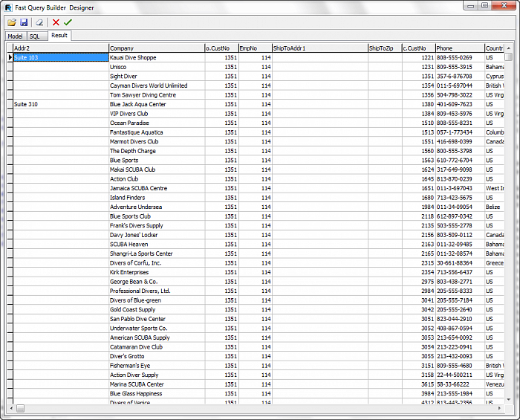Open the SQL tab
Viewport: 520px width, 420px height.
click(x=35, y=36)
